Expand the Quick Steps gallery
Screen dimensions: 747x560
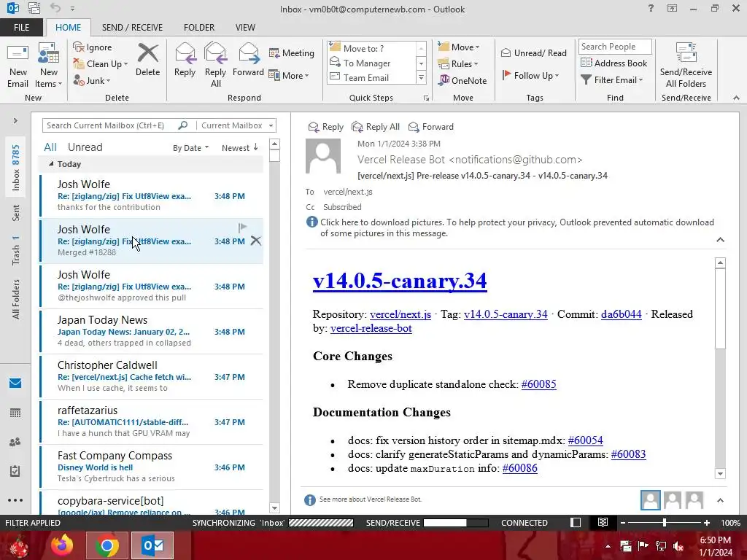pyautogui.click(x=421, y=77)
